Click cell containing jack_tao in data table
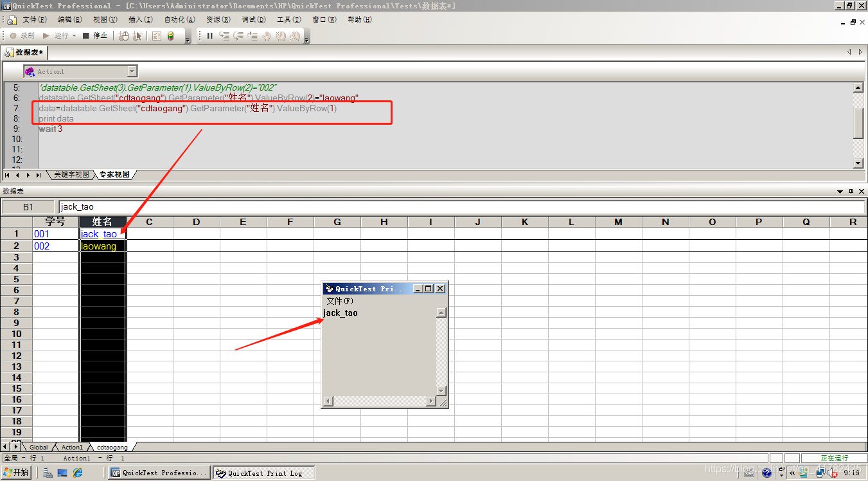This screenshot has height=481, width=868. coord(103,234)
